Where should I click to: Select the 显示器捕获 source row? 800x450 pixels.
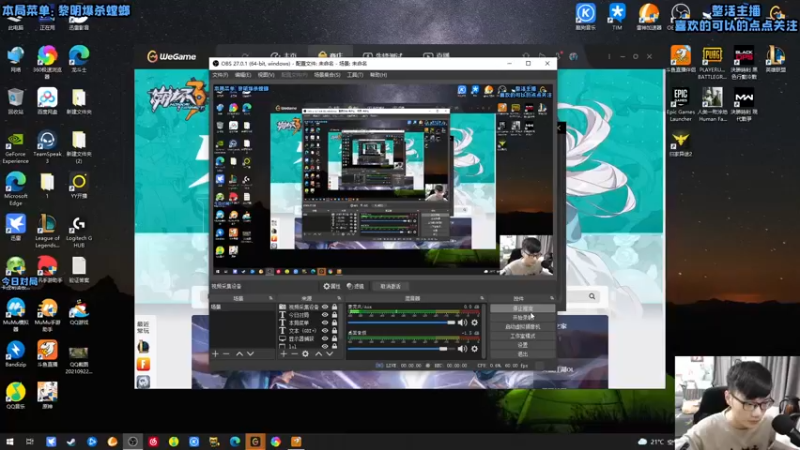tap(308, 338)
